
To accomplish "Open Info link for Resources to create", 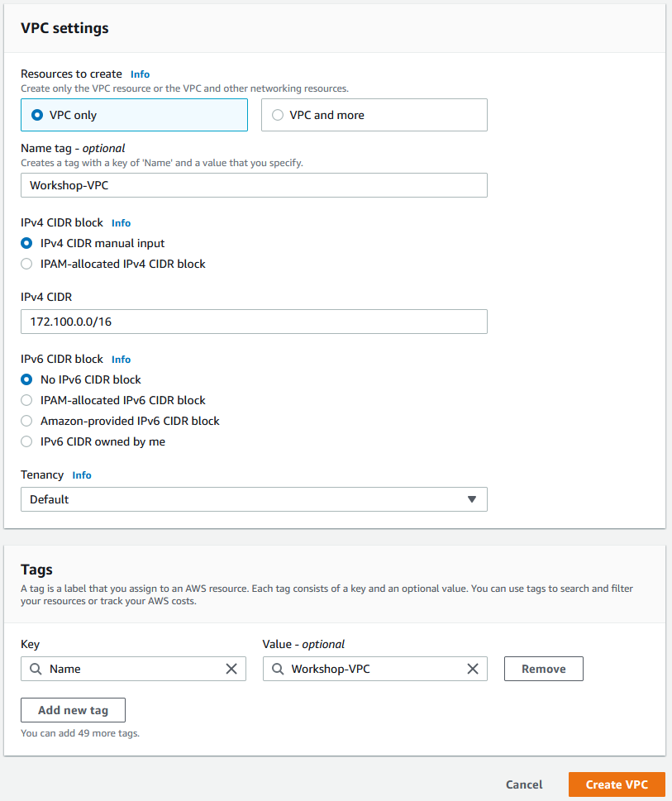I will (140, 74).
